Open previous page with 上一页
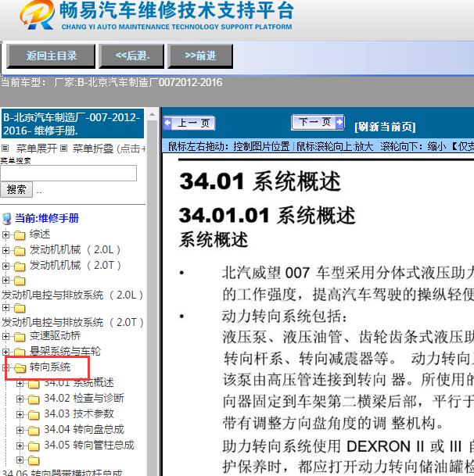Viewport: 474px width, 476px height. pyautogui.click(x=189, y=123)
